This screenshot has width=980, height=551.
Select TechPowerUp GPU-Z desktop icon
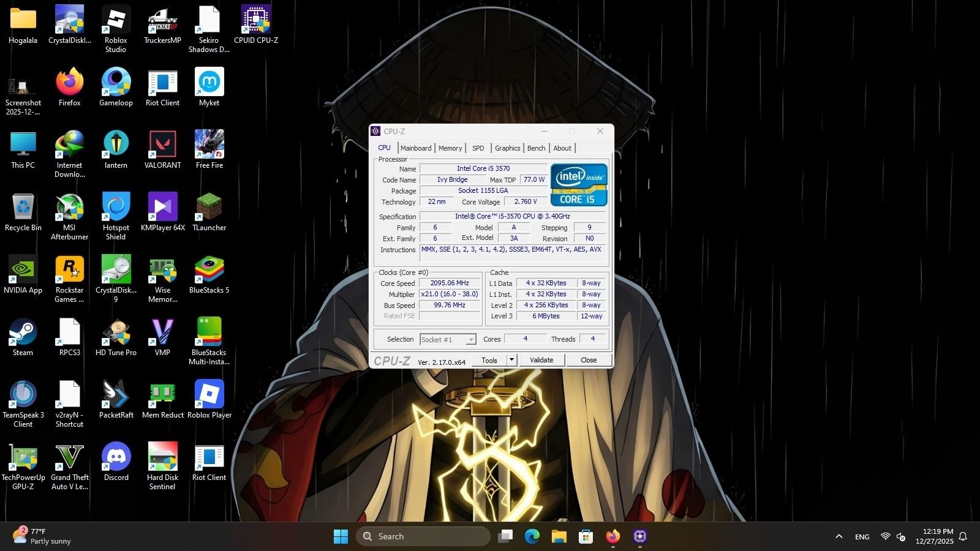click(23, 466)
